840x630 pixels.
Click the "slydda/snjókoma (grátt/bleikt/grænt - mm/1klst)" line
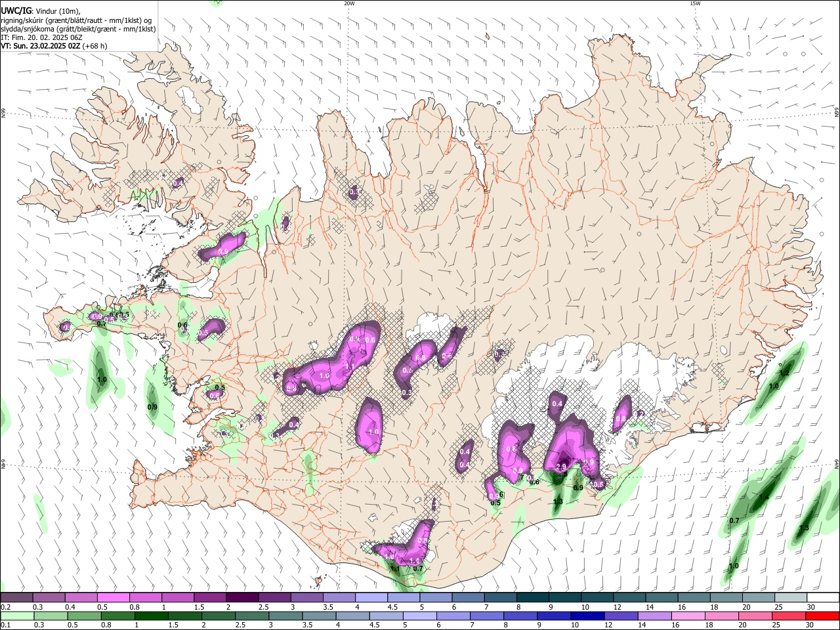pyautogui.click(x=79, y=29)
